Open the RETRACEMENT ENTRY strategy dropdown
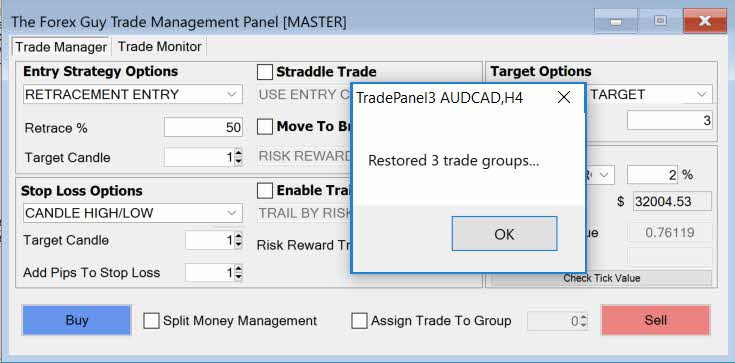The width and height of the screenshot is (735, 363). pyautogui.click(x=133, y=94)
